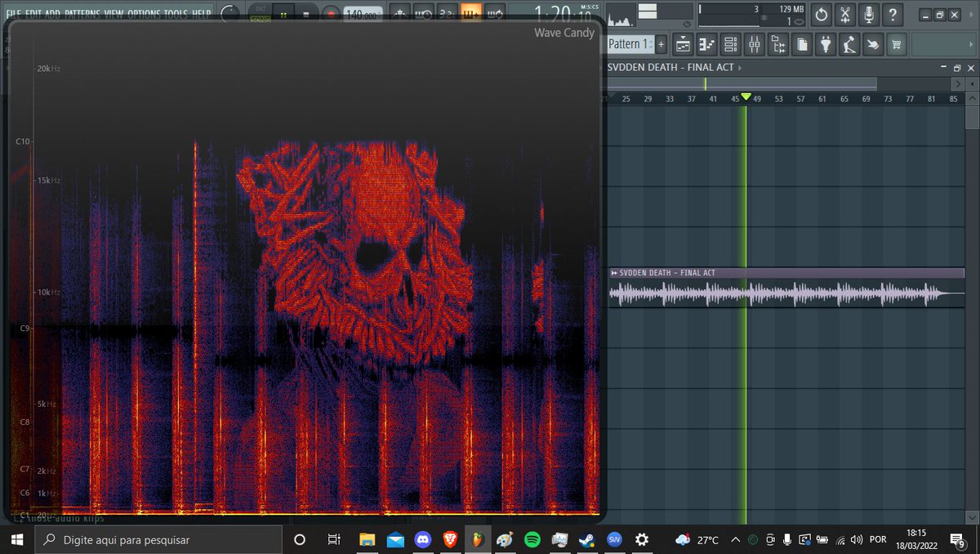Open the plugin picker plug icon

click(826, 45)
